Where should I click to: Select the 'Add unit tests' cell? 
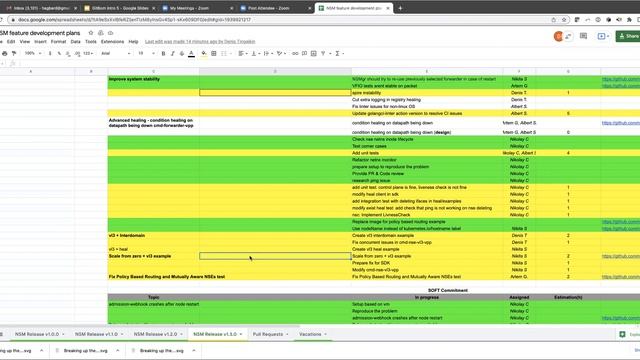tap(427, 153)
